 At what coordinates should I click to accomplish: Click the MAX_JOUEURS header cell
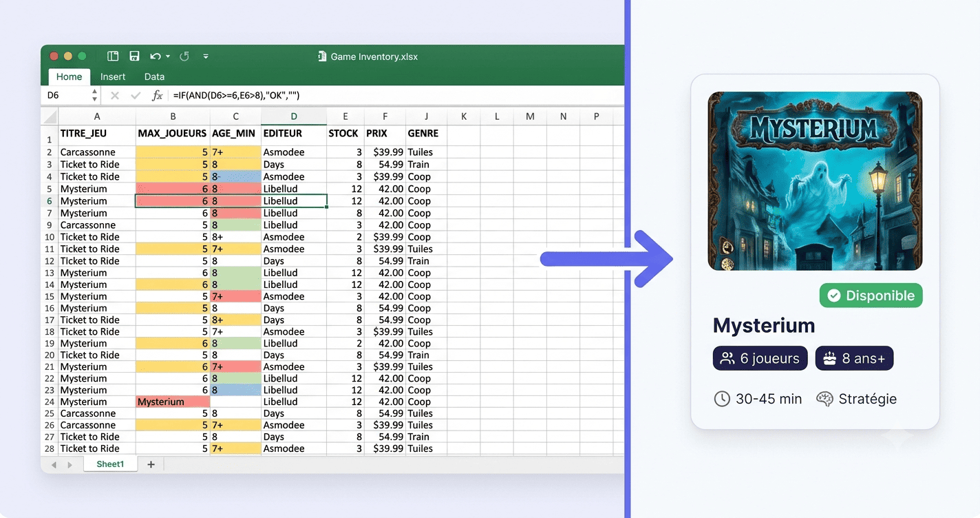[x=172, y=134]
